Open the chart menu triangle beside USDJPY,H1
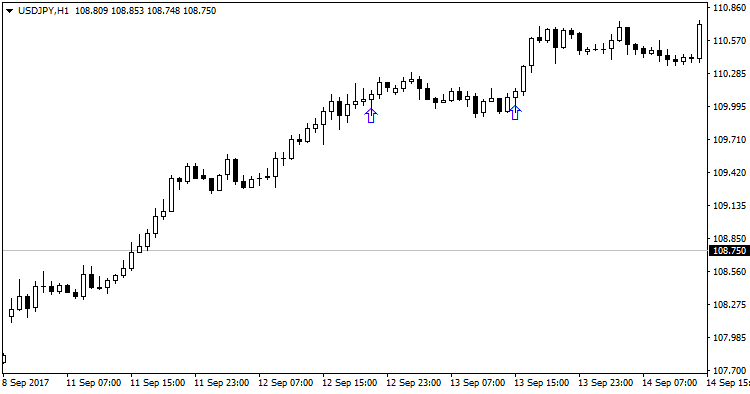This screenshot has height=394, width=750. click(10, 11)
